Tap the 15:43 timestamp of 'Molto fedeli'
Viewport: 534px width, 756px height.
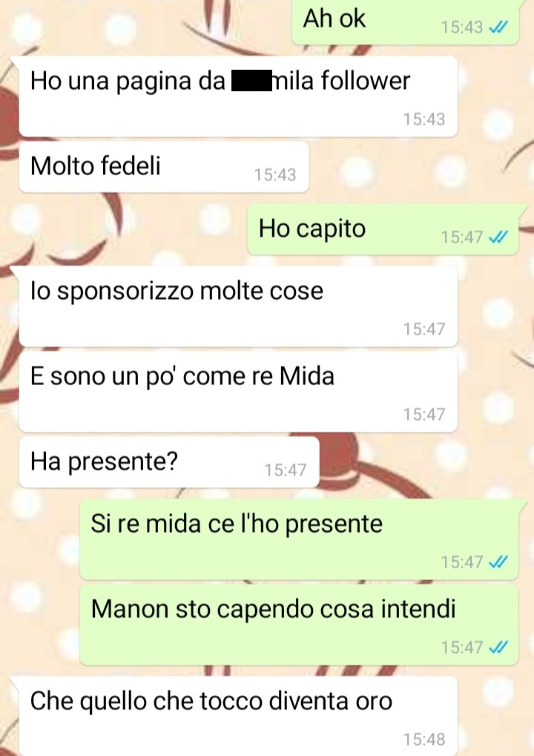(x=275, y=175)
